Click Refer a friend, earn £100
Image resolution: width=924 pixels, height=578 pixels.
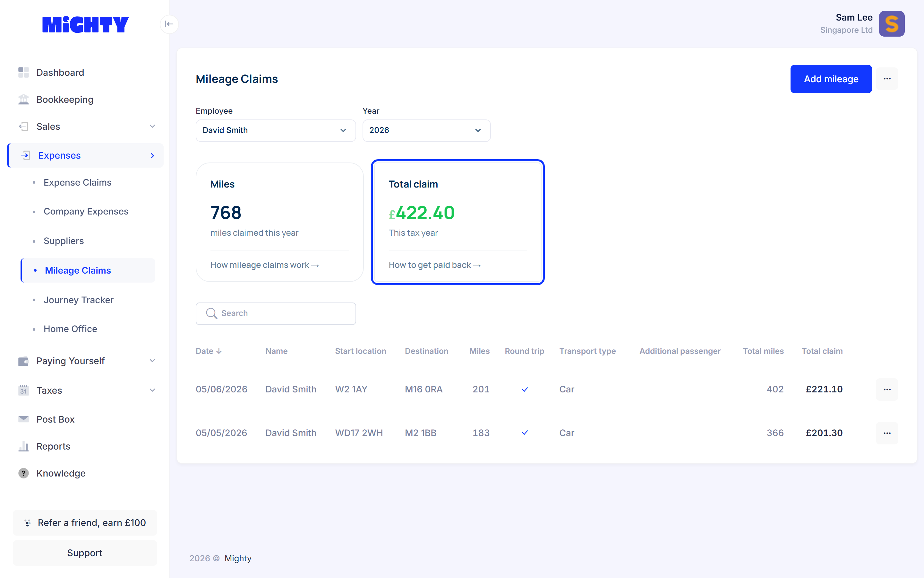[x=85, y=522]
